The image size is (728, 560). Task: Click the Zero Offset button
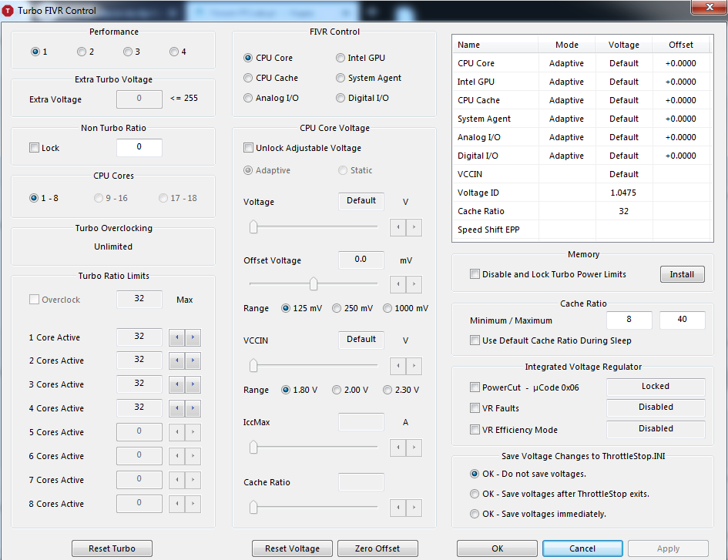[x=377, y=548]
